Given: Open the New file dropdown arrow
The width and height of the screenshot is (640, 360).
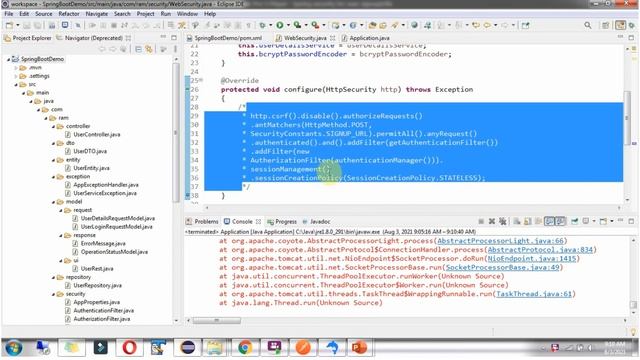Looking at the screenshot, I should click(18, 25).
